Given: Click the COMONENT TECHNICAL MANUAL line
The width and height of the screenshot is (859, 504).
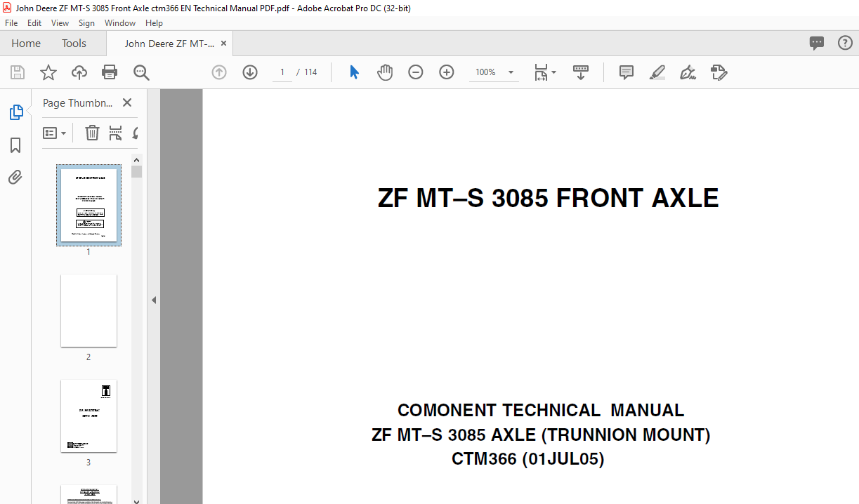Looking at the screenshot, I should [541, 410].
